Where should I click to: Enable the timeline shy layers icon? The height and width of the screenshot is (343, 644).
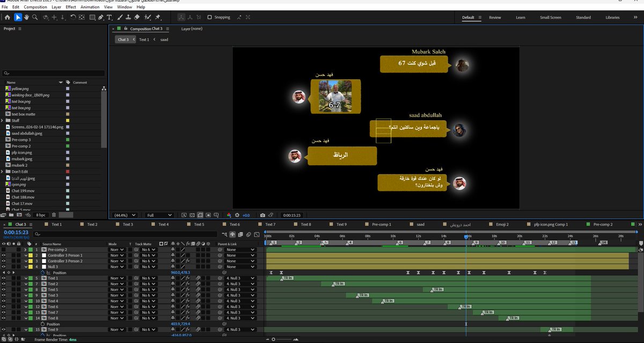232,234
